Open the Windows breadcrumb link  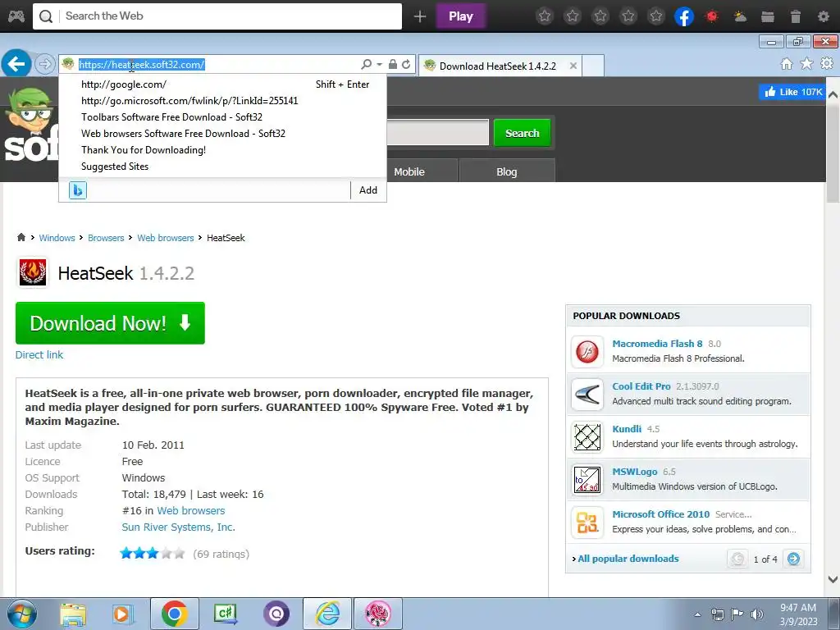point(57,238)
